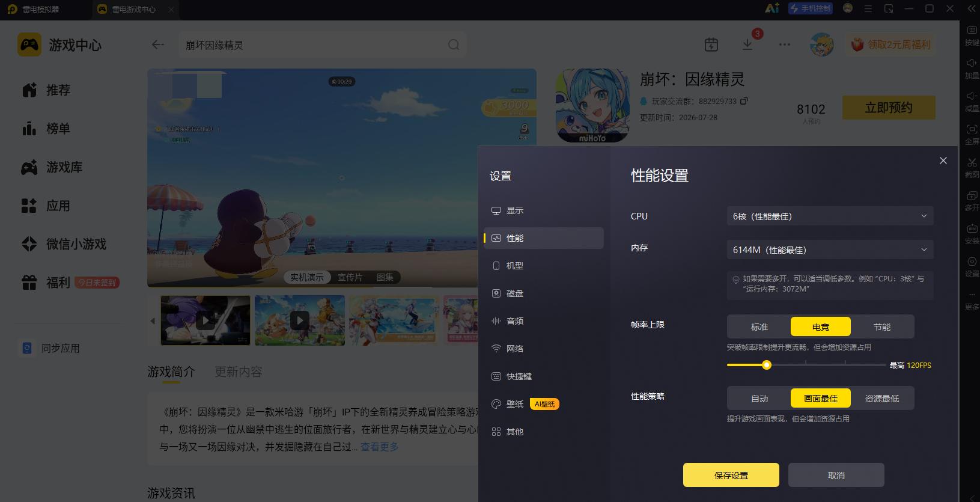Click the 保存设置 button
This screenshot has width=980, height=502.
tap(731, 475)
